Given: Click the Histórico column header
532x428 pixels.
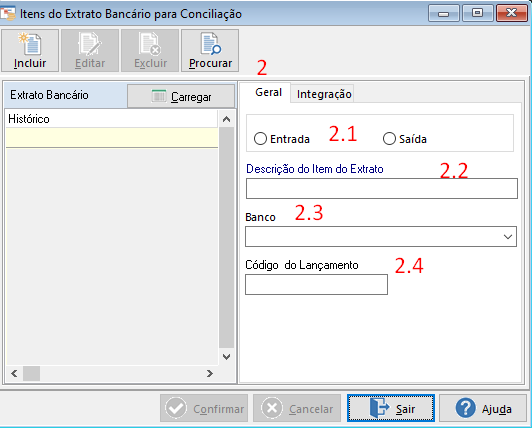Looking at the screenshot, I should coord(112,119).
